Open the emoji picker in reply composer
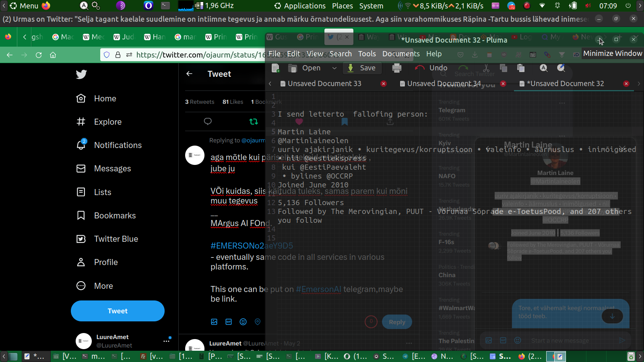Image resolution: width=644 pixels, height=362 pixels. coord(243,322)
